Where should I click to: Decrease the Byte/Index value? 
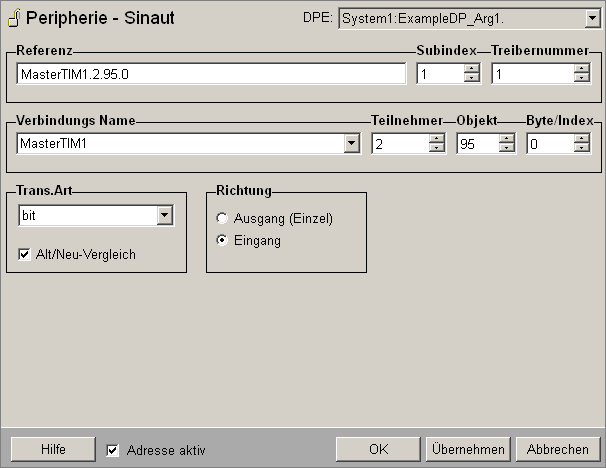pos(582,148)
